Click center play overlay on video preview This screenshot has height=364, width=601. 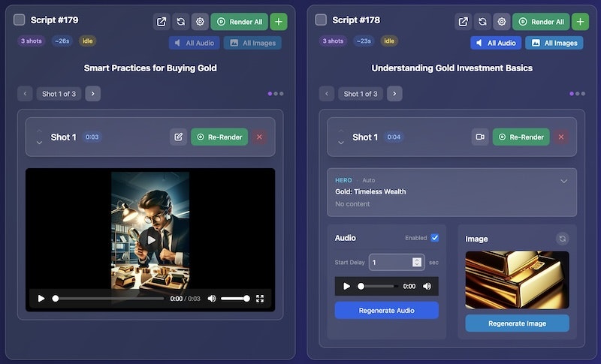click(x=151, y=239)
